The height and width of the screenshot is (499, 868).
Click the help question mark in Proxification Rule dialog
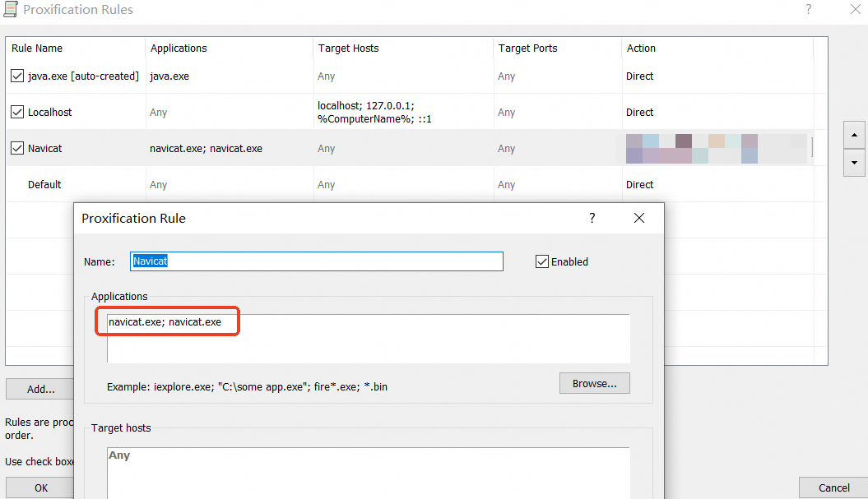click(x=592, y=219)
